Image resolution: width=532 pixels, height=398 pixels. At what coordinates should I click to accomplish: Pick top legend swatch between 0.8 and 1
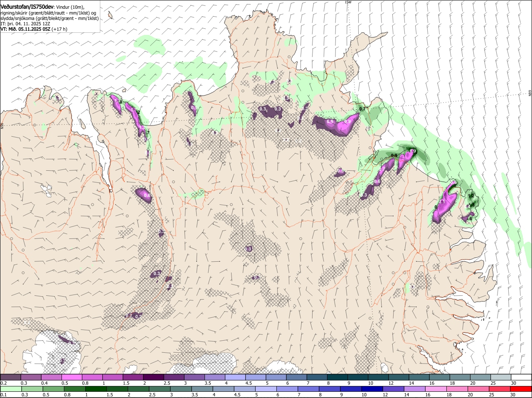92,377
